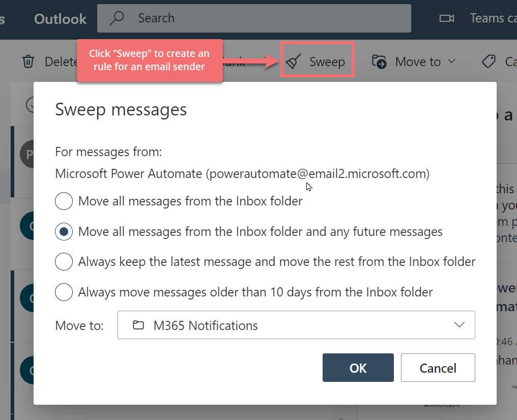Screen dimensions: 517x420
Task: Click the Categorize tag icon
Action: pyautogui.click(x=489, y=62)
